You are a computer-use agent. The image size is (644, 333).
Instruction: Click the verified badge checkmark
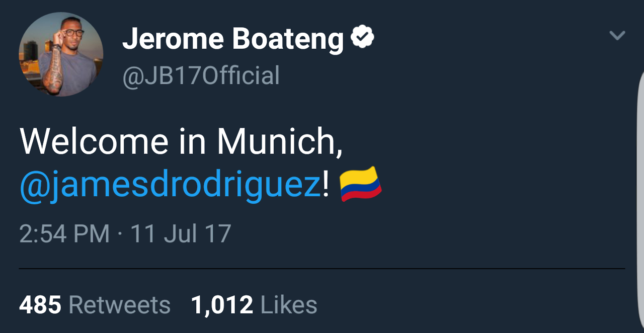(362, 37)
